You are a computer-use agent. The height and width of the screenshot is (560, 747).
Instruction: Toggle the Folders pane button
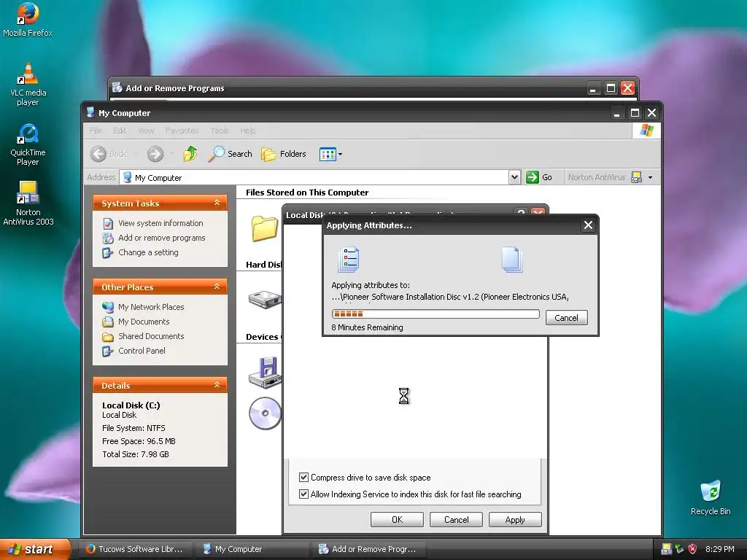click(284, 154)
